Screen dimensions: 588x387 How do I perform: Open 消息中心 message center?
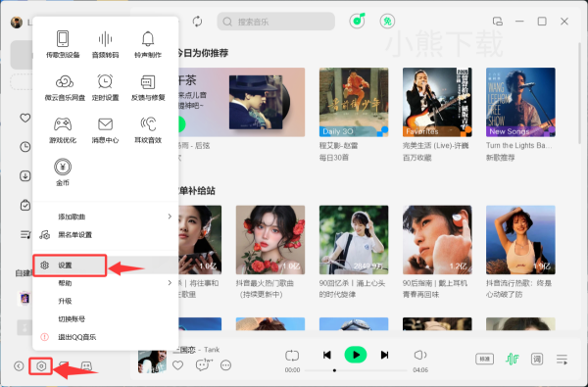tap(106, 129)
